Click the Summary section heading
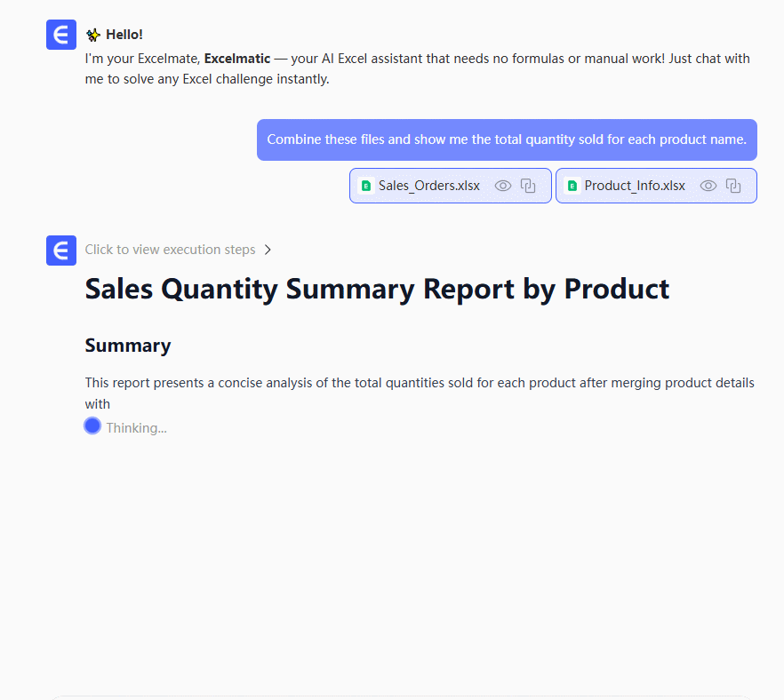784x700 pixels. [x=128, y=346]
